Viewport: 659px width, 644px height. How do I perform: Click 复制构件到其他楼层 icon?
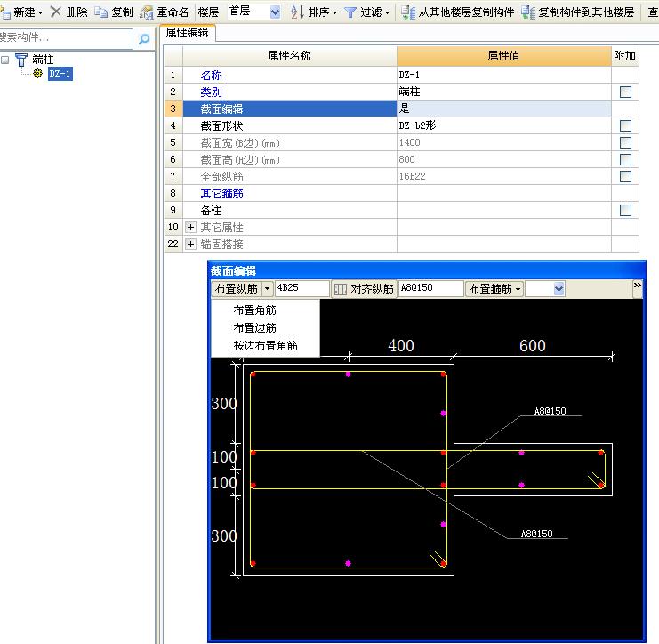pyautogui.click(x=528, y=12)
